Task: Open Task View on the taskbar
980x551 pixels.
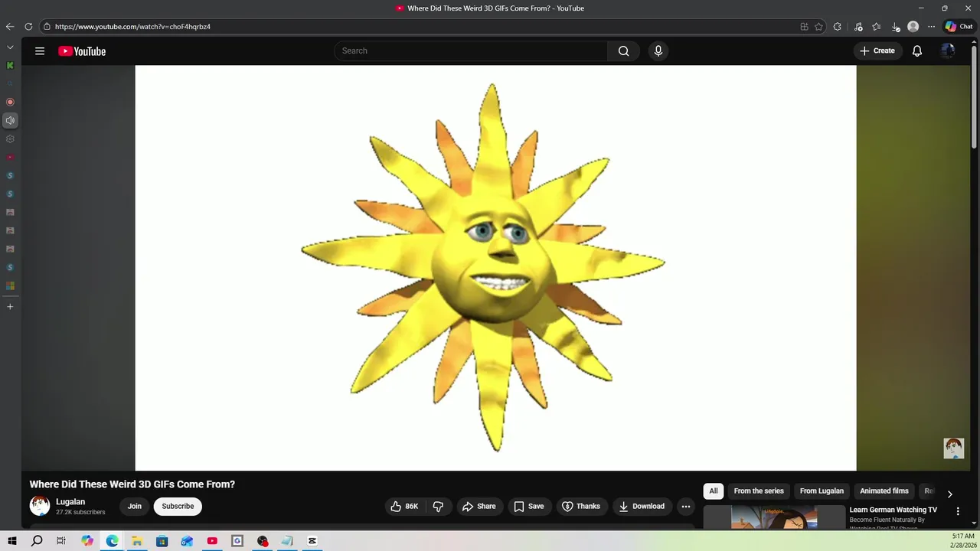Action: (x=61, y=541)
